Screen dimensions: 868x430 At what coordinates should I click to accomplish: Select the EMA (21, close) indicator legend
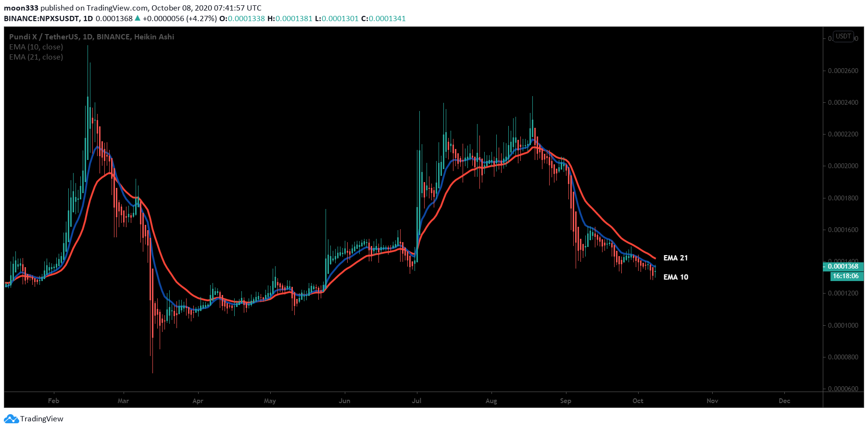[36, 57]
